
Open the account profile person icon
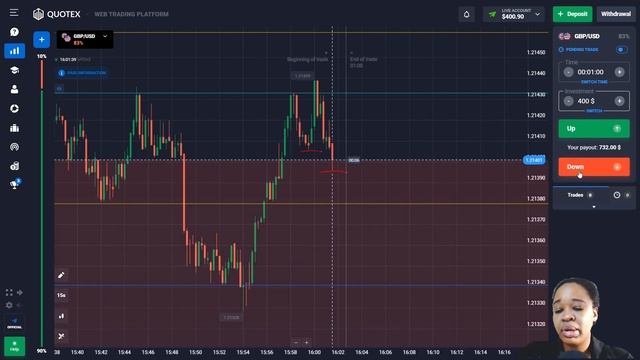pyautogui.click(x=14, y=89)
